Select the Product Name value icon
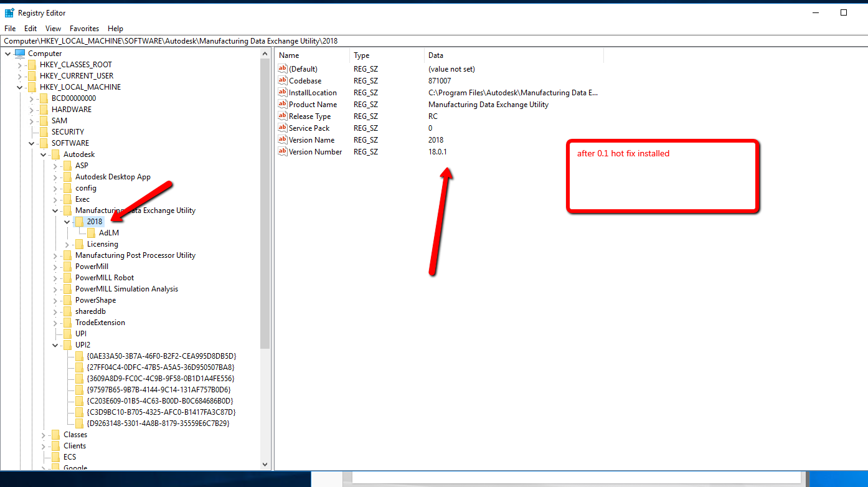Viewport: 868px width, 487px height. coord(282,104)
